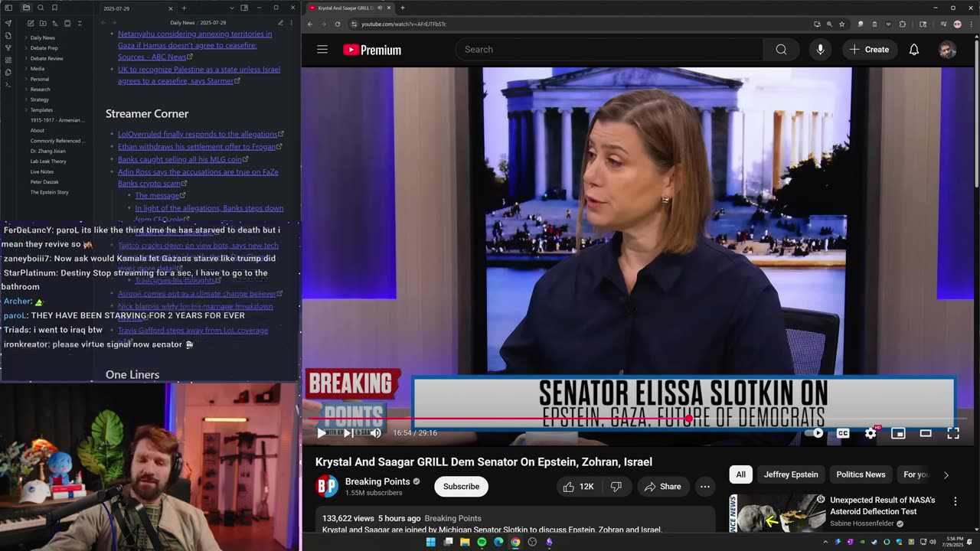Open the Obsidian bookmarks tab icon
Image resolution: width=980 pixels, height=551 pixels.
click(54, 8)
